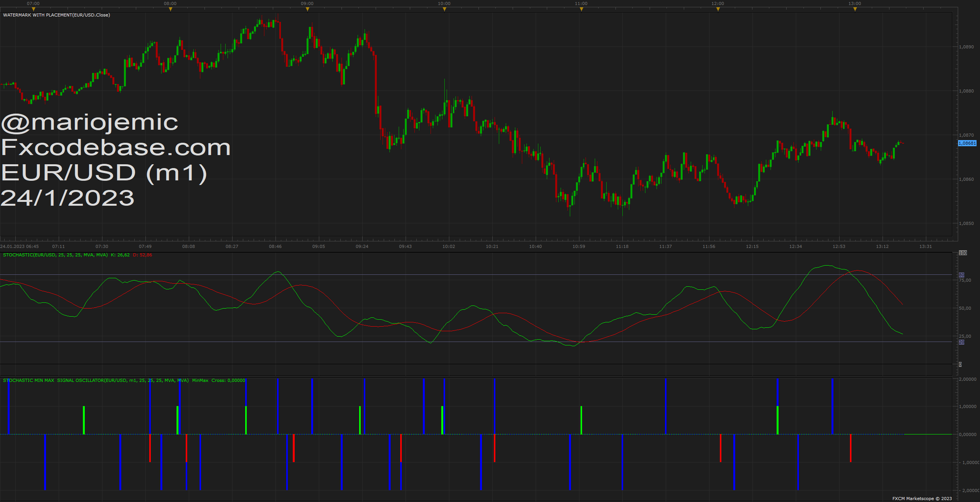
Task: Select the STOCHASTIC(EUR/USD, 25, 25, 25) indicator label
Action: point(55,255)
